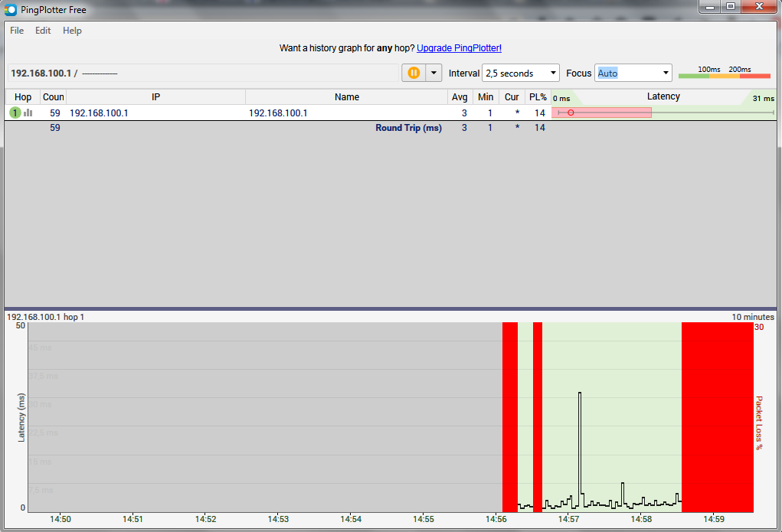This screenshot has height=532, width=782.
Task: Open the Edit menu
Action: pyautogui.click(x=43, y=31)
